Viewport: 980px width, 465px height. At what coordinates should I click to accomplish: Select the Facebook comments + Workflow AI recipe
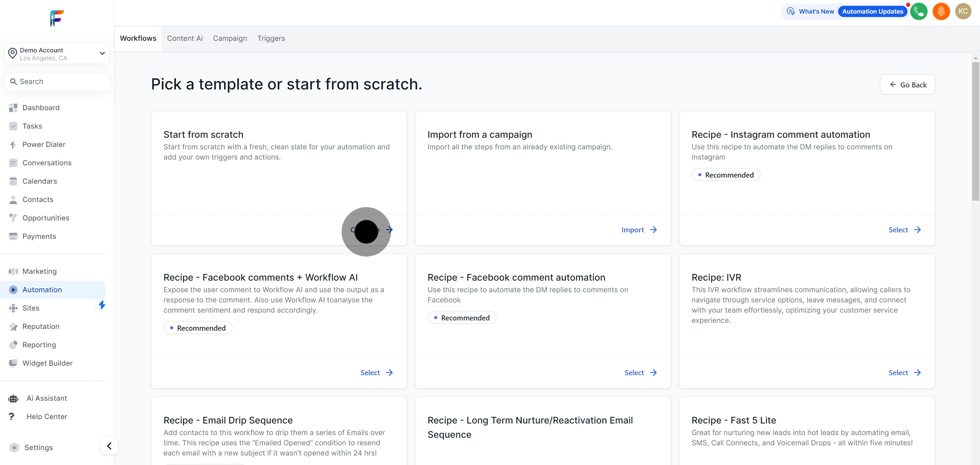(x=377, y=373)
